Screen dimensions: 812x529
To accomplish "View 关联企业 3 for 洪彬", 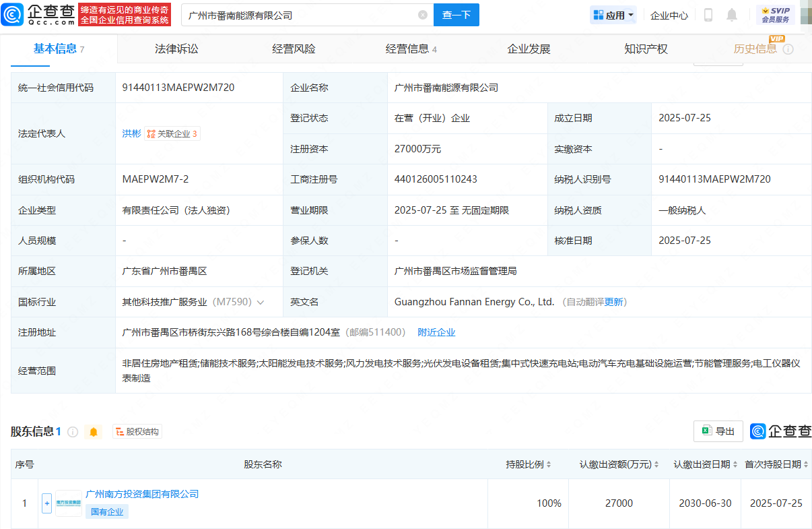I will (x=172, y=133).
